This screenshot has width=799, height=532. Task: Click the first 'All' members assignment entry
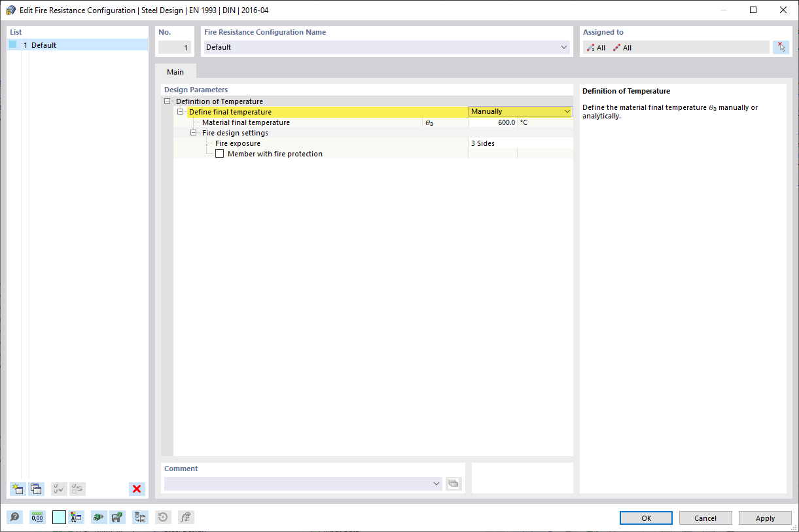596,48
